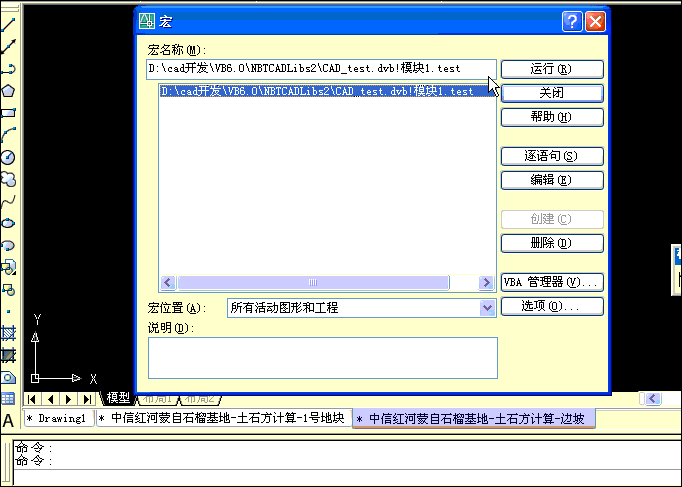Open the VBA 管理器 button
The image size is (682, 487).
coord(551,282)
